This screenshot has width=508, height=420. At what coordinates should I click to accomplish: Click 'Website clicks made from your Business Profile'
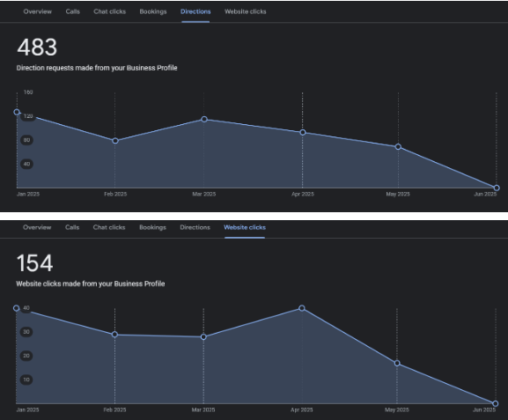point(91,284)
